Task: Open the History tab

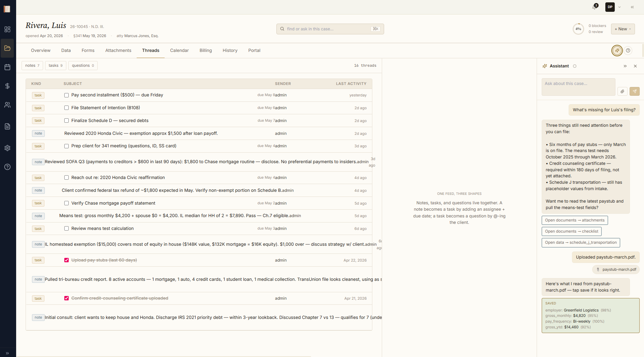Action: pyautogui.click(x=230, y=50)
